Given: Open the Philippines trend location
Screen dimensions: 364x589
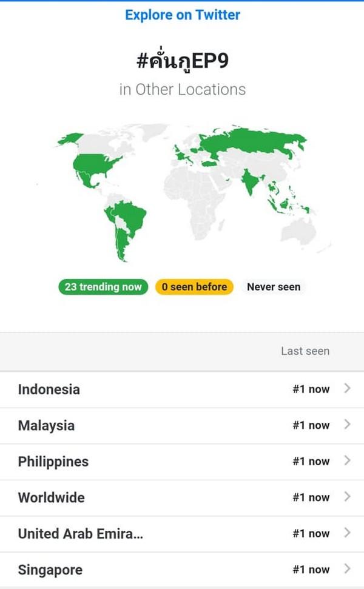Looking at the screenshot, I should pos(53,462).
